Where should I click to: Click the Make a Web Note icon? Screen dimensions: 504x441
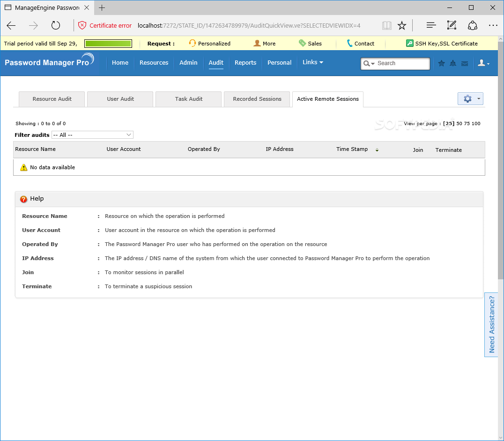coord(452,25)
